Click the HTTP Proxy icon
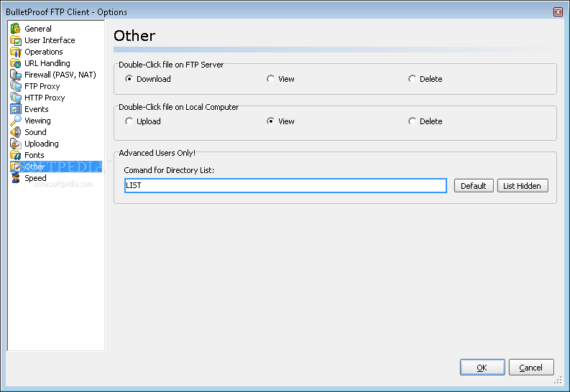The image size is (570, 392). point(16,98)
